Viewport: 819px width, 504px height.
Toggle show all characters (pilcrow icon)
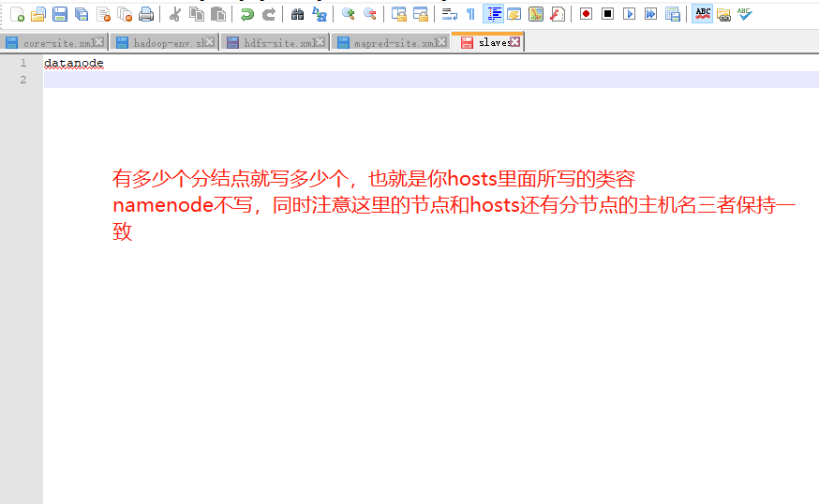470,14
